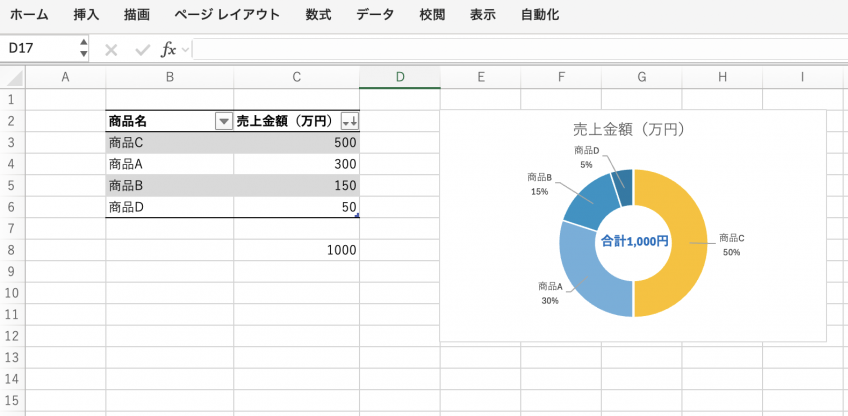Screen dimensions: 848x416
Task: Expand the small chevron next to fx
Action: [186, 49]
